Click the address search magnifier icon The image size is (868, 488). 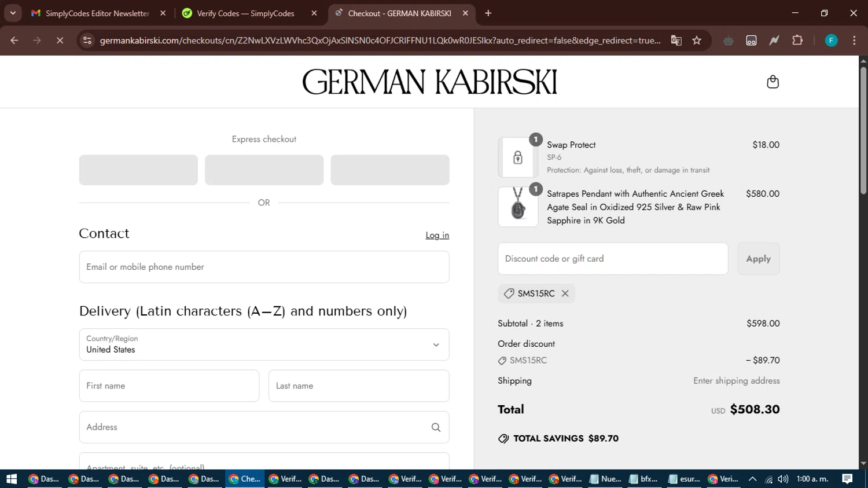(436, 427)
